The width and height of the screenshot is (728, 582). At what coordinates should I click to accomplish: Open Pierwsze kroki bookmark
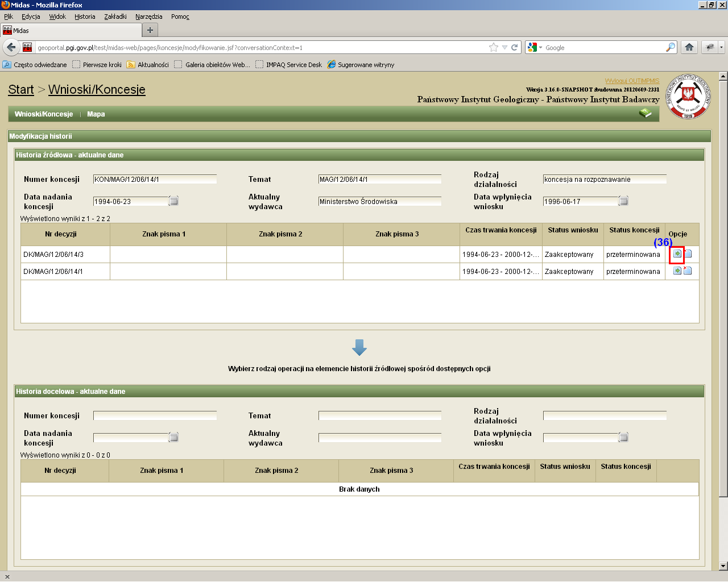click(97, 65)
